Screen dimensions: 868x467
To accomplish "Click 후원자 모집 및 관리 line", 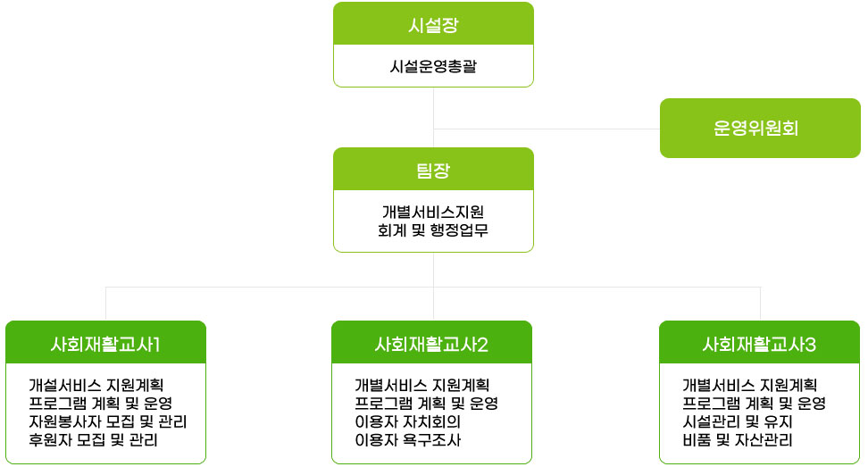I will tap(94, 440).
